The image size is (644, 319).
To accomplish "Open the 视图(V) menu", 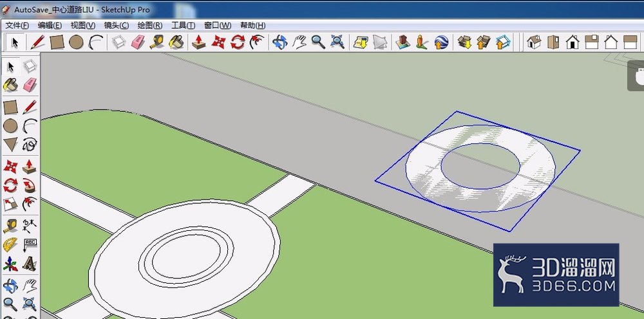I will coord(83,26).
